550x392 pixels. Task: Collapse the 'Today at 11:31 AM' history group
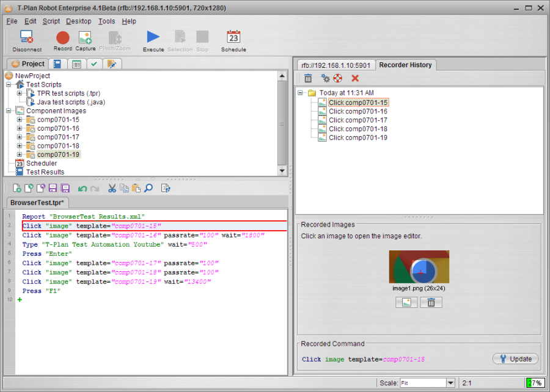pos(301,93)
